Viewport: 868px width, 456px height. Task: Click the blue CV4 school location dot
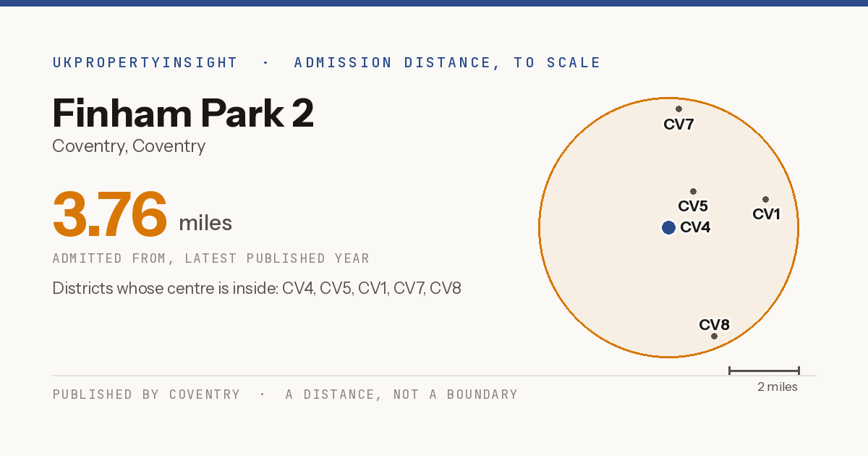[x=668, y=227]
